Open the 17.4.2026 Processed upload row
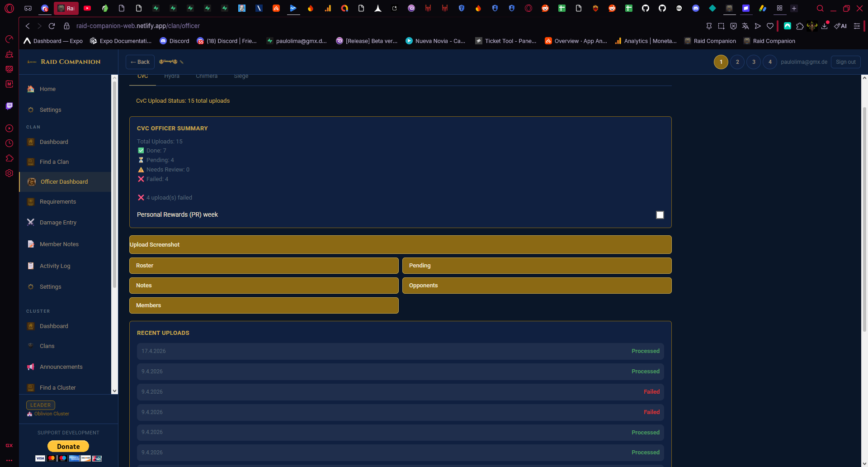Viewport: 868px width, 467px height. pos(400,351)
